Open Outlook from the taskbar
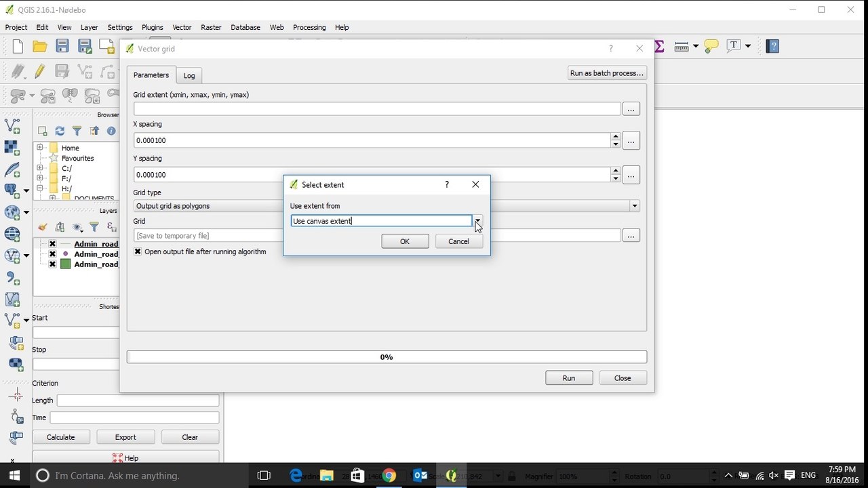Viewport: 868px width, 488px height. pyautogui.click(x=420, y=476)
